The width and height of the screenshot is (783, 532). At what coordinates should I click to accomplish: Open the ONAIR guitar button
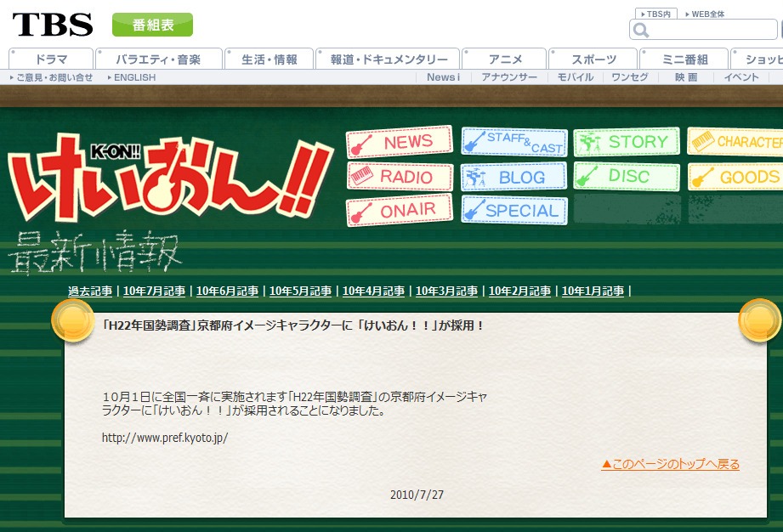399,211
